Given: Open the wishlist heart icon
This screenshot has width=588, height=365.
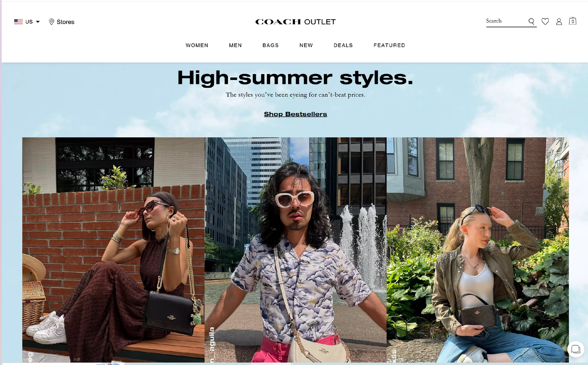Looking at the screenshot, I should click(x=545, y=22).
